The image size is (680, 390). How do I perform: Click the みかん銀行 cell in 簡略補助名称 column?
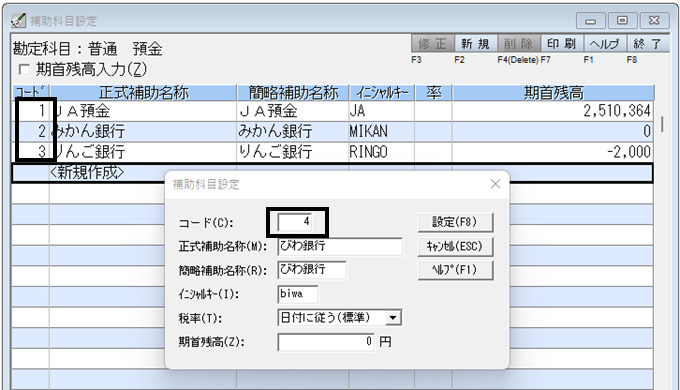[293, 131]
